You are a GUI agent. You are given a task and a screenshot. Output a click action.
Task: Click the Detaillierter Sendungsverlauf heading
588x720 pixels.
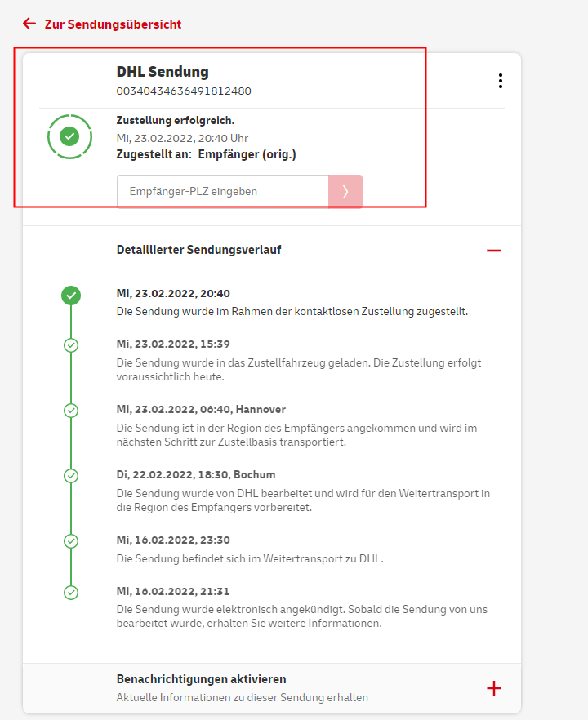(x=198, y=250)
